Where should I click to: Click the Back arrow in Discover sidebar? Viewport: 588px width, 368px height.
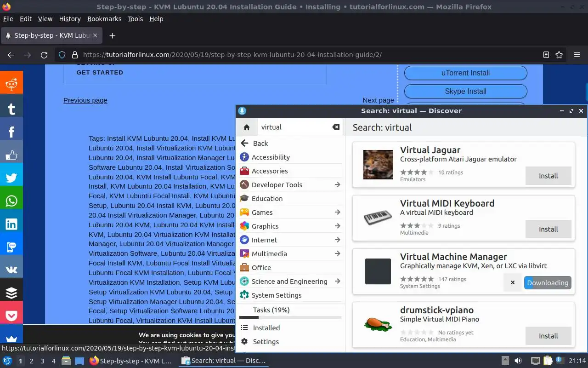click(245, 144)
